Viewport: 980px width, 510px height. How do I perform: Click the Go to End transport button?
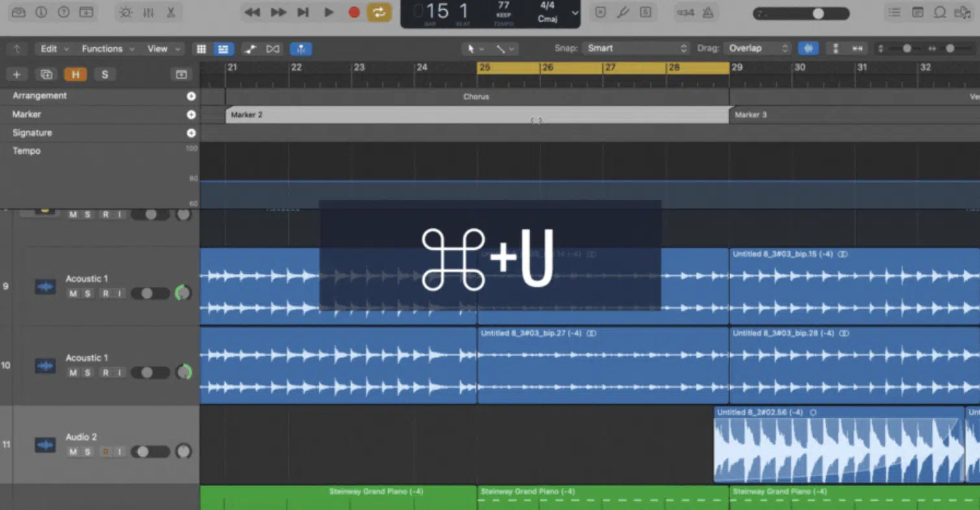[x=303, y=12]
